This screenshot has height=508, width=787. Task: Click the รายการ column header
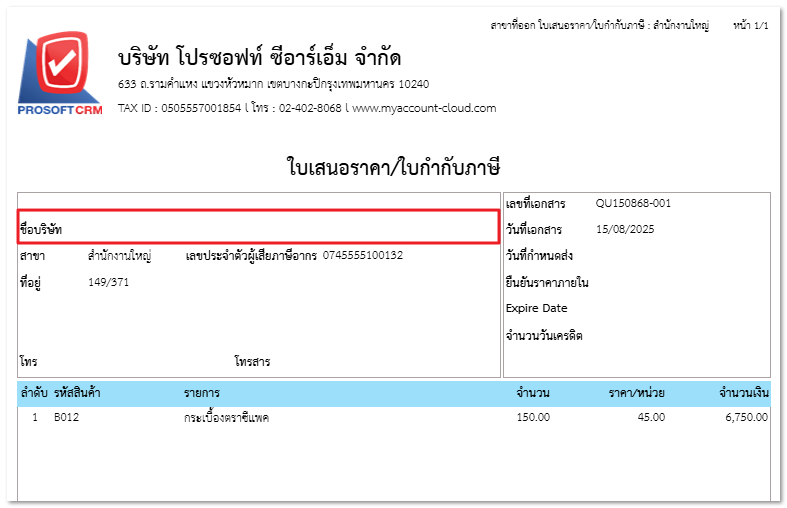coord(201,393)
